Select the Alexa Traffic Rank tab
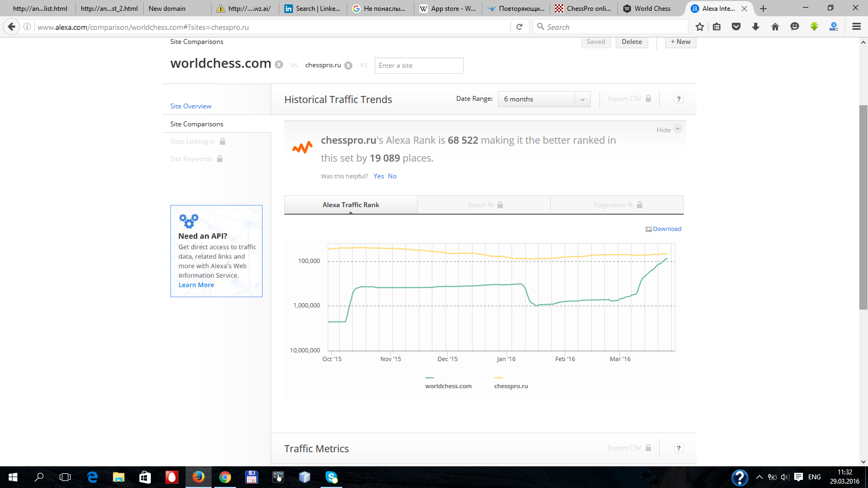 click(350, 205)
